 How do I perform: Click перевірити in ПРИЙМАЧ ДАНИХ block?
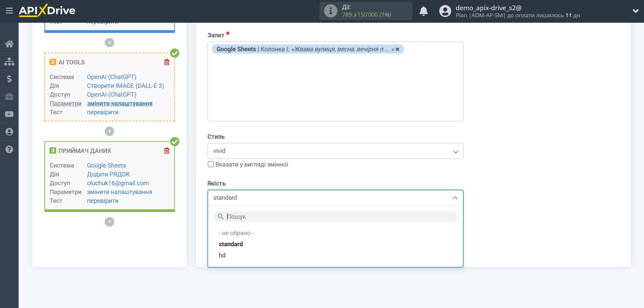tap(103, 201)
